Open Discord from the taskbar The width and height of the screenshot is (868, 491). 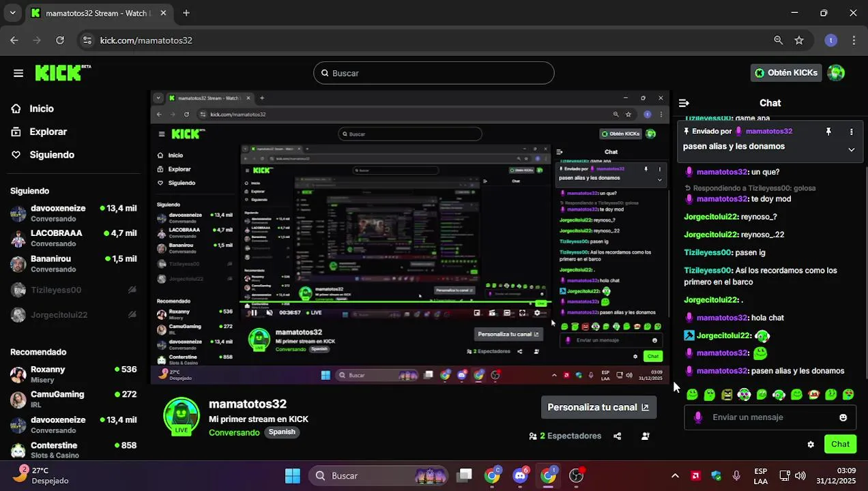click(521, 475)
